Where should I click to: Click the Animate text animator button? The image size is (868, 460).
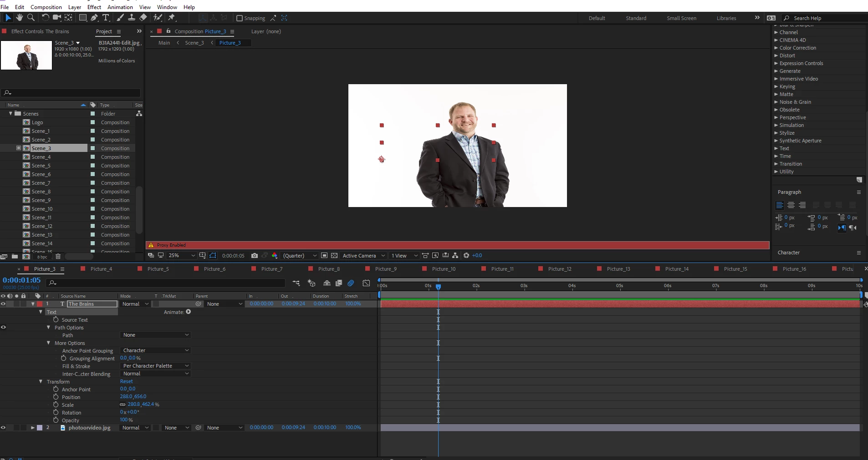click(x=189, y=312)
